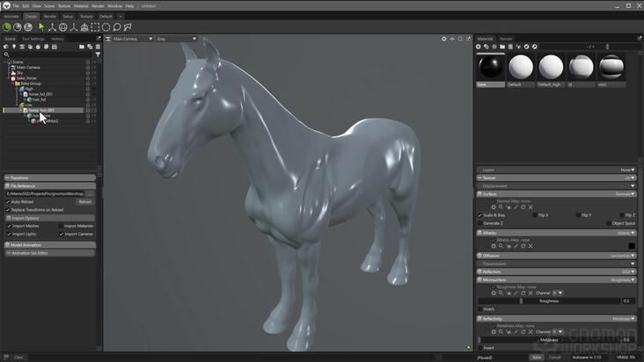
Task: Add a new light with the bulb icon
Action: click(14, 47)
